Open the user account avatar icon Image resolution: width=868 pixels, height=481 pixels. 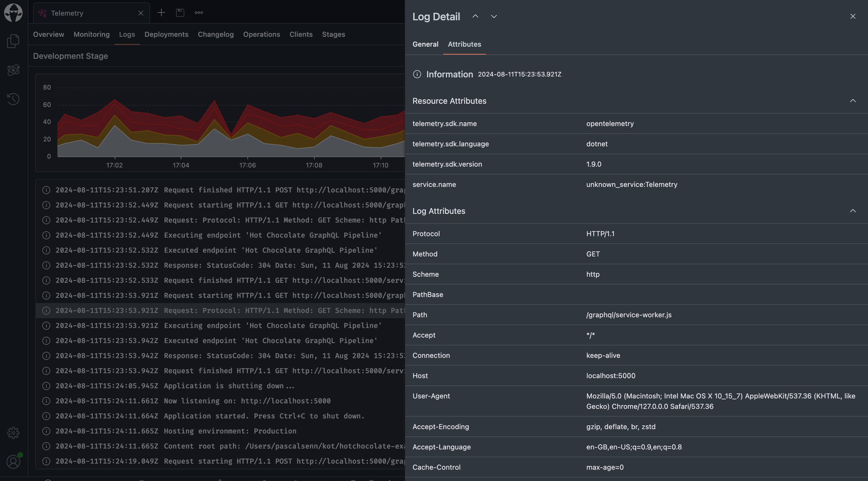tap(13, 462)
